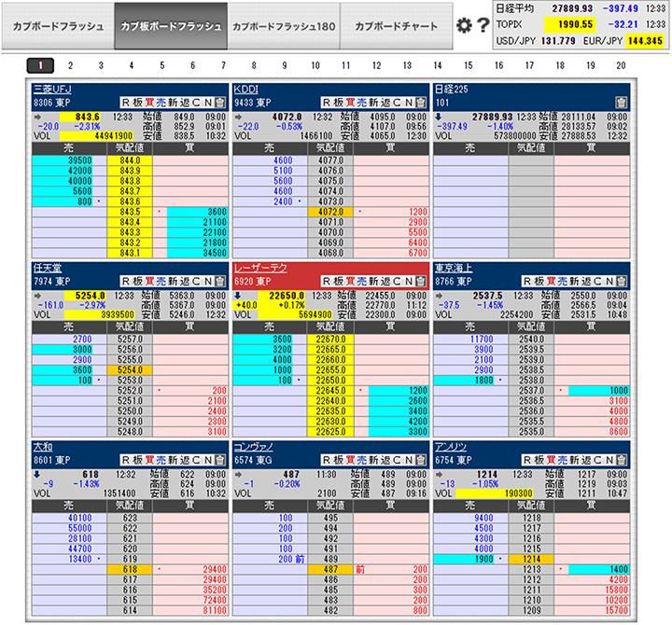Switch to カブボードフラッシュ tab
The width and height of the screenshot is (672, 625).
click(x=58, y=26)
